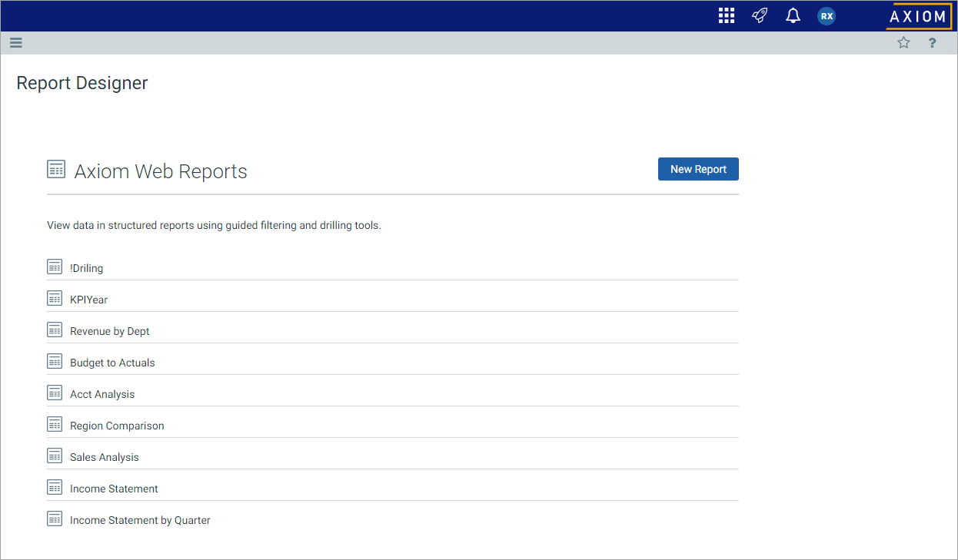Click the Region Comparison report icon
958x560 pixels.
pyautogui.click(x=55, y=424)
